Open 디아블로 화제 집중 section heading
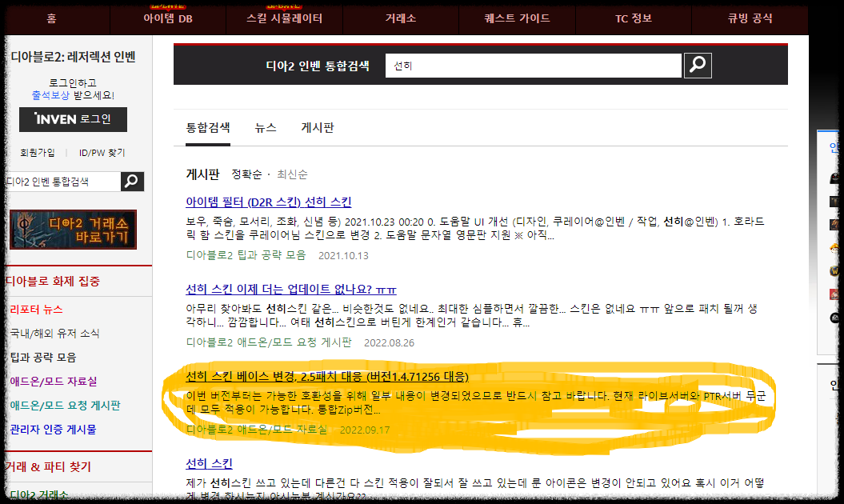 click(x=53, y=281)
